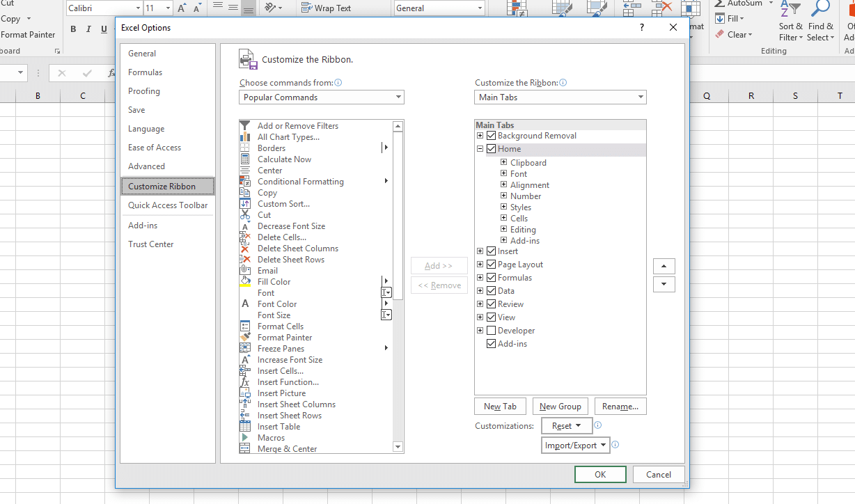
Task: Click the Borders command icon
Action: tap(244, 148)
